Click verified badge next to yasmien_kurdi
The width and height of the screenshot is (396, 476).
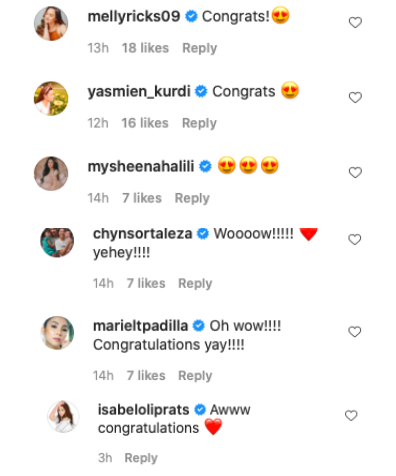pos(201,91)
